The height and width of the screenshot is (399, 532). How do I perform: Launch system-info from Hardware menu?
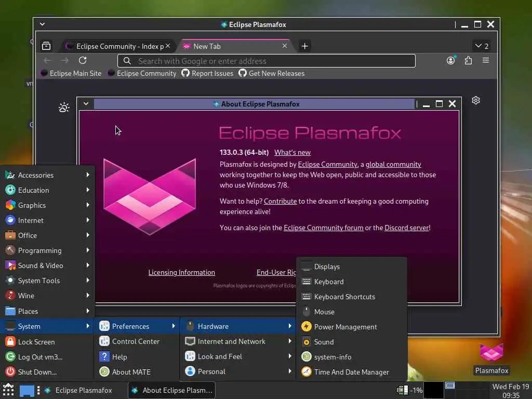(x=352, y=357)
